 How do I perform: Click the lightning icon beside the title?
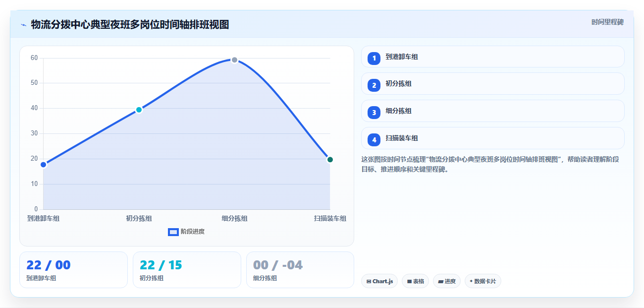click(x=23, y=24)
